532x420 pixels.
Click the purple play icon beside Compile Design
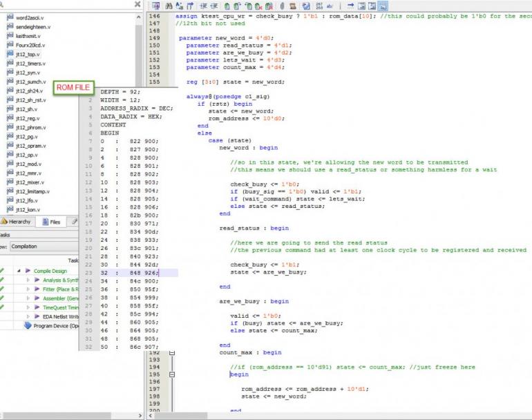click(28, 271)
